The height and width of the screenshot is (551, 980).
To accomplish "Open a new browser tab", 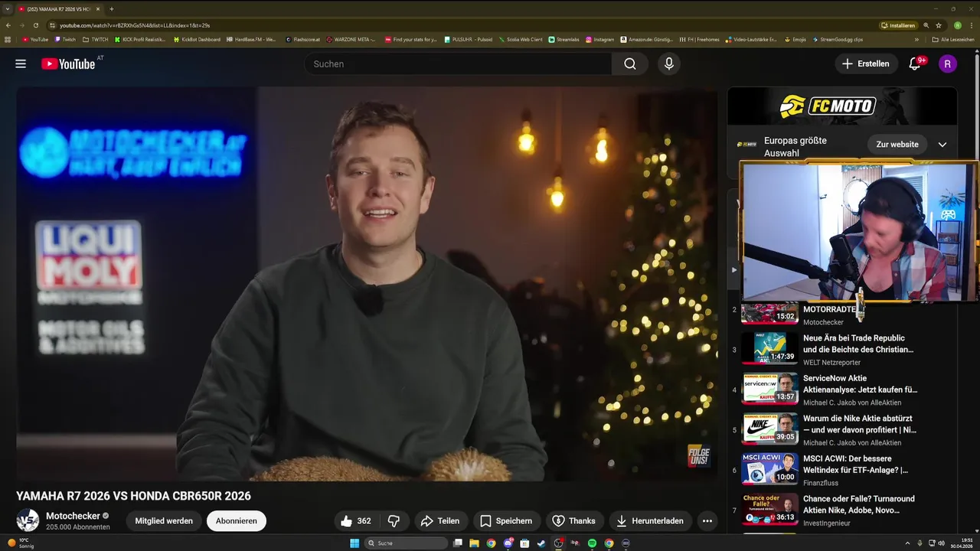I will [x=112, y=8].
